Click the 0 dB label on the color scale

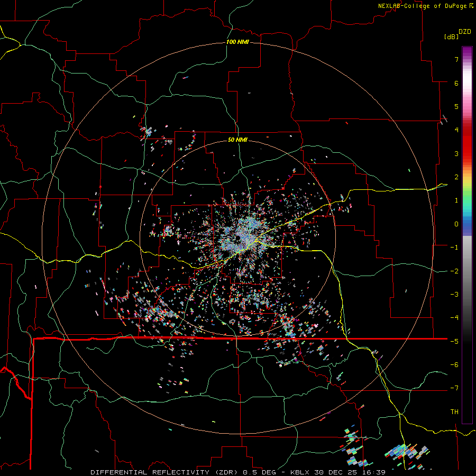(x=456, y=224)
